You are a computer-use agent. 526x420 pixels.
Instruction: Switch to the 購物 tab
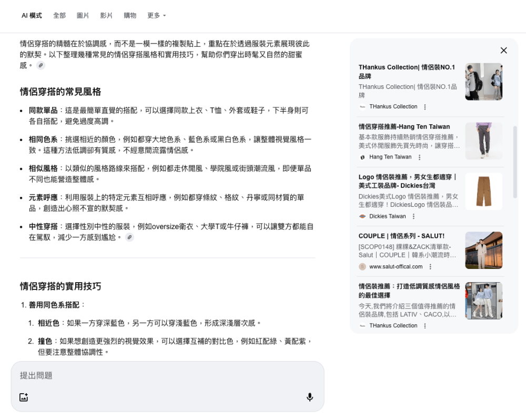pos(130,16)
